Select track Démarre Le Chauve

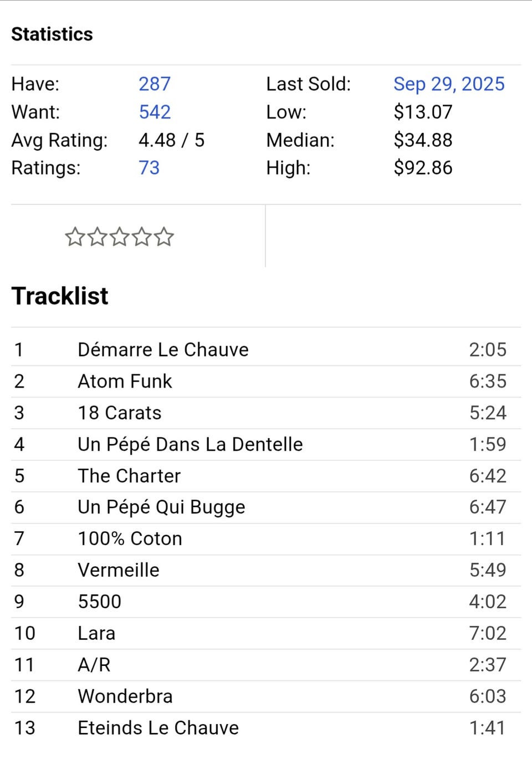163,350
